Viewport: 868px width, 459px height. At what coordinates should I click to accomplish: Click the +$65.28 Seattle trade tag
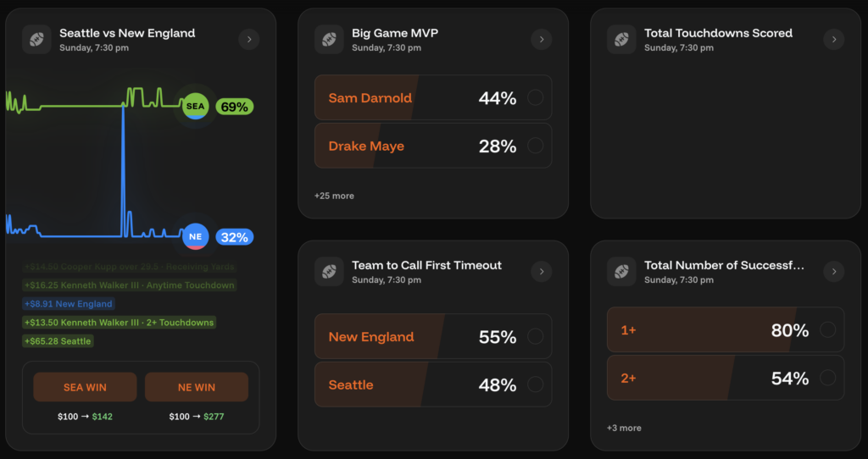[x=58, y=341]
